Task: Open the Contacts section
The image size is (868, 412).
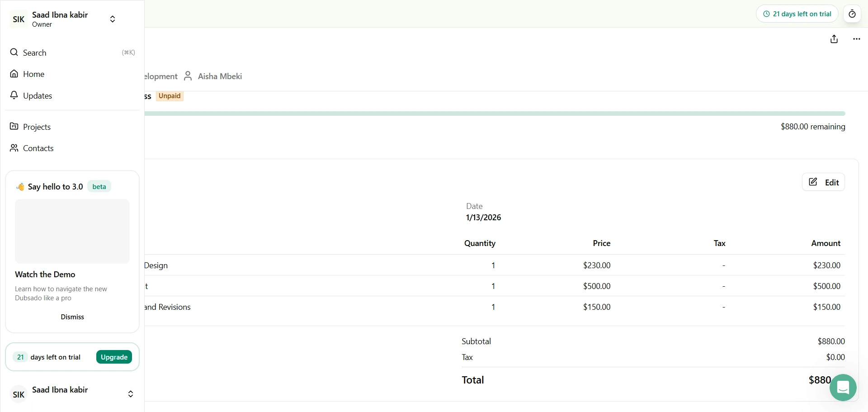Action: pos(39,148)
